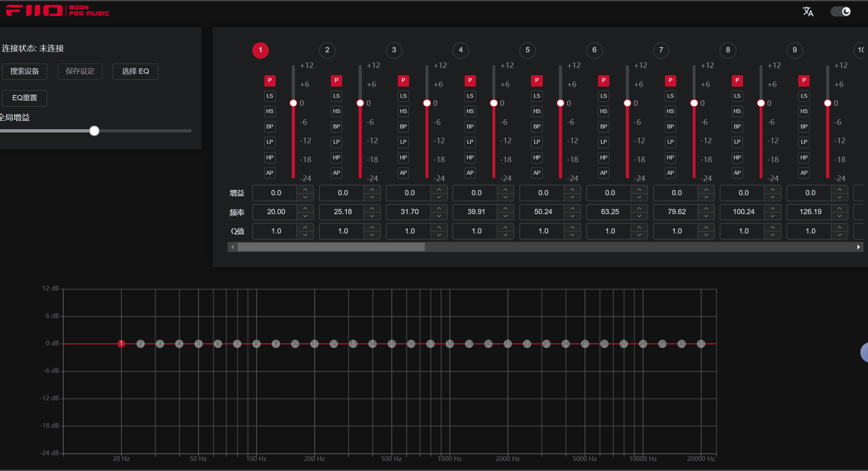Click the horizontal band scrollbar thumb
Screen dimensions: 868x471
(331, 247)
